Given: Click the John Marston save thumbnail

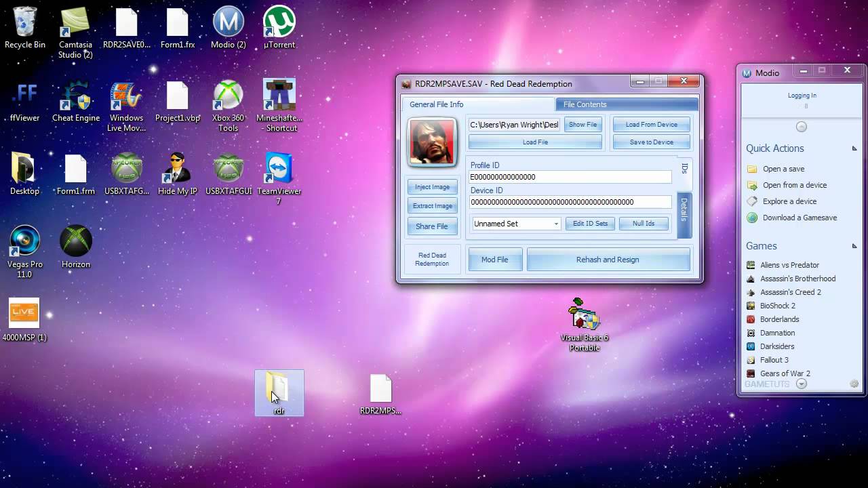Looking at the screenshot, I should point(432,142).
